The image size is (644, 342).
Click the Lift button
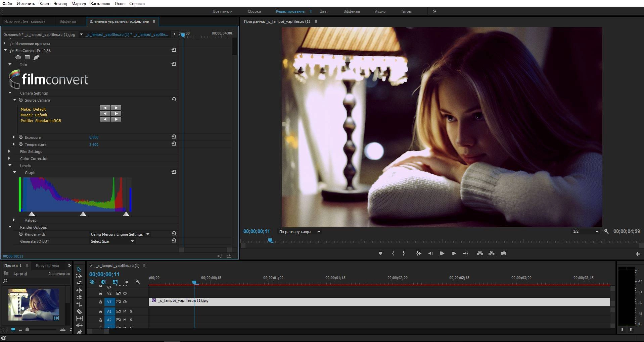pos(480,253)
